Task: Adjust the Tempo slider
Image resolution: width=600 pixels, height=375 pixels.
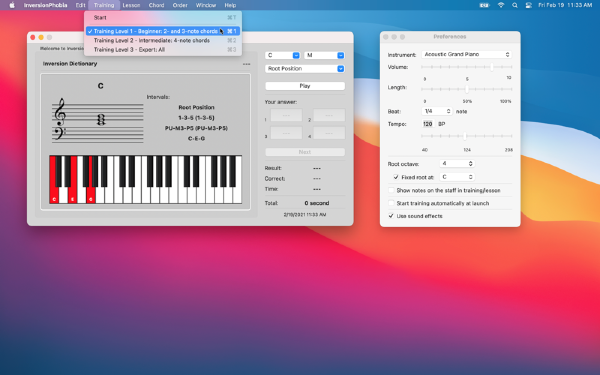Action: [466, 136]
